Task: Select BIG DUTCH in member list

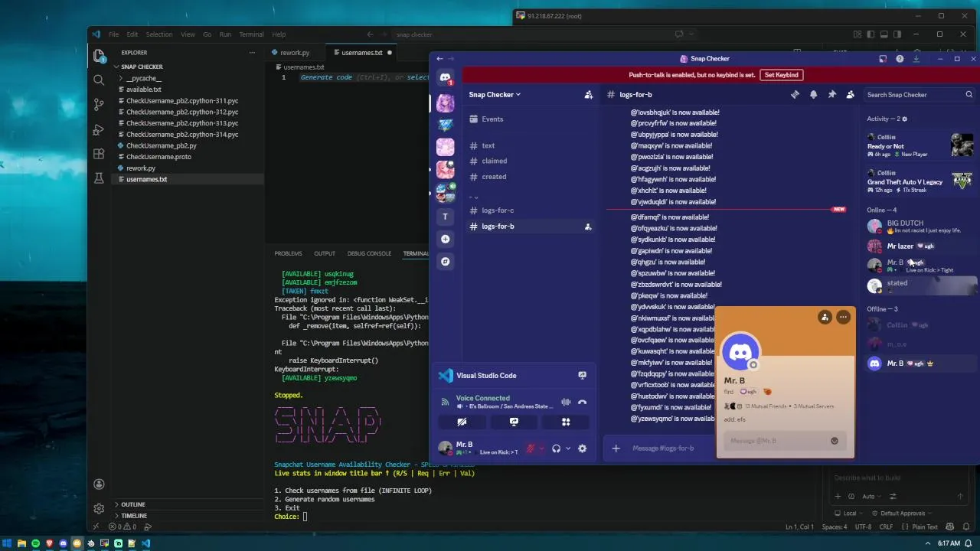Action: pos(920,226)
